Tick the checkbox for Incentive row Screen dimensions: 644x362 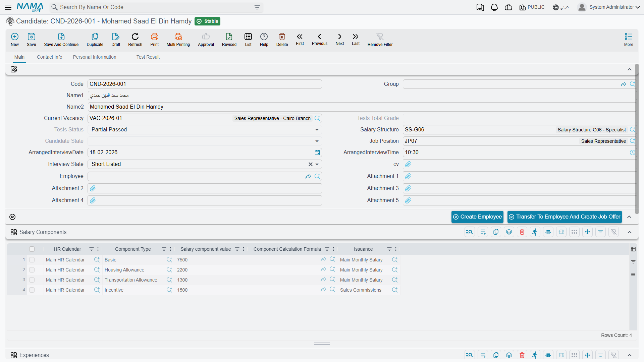tap(32, 290)
